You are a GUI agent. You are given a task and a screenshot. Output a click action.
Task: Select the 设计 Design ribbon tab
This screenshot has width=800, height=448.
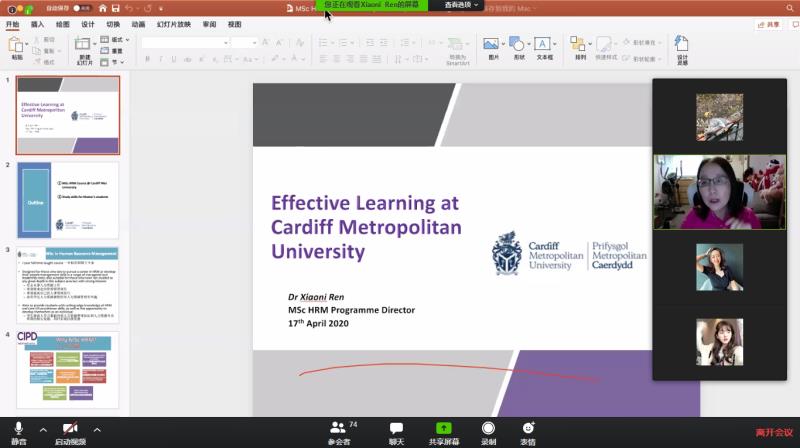click(x=88, y=24)
